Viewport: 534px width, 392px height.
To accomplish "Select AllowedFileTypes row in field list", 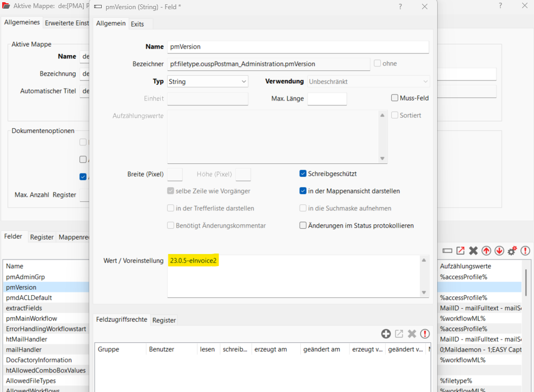I will click(x=46, y=381).
